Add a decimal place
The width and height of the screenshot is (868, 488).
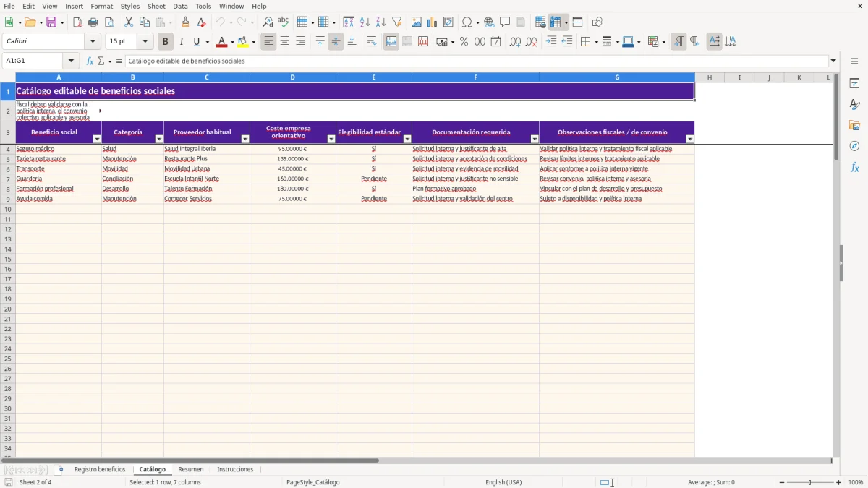(515, 42)
